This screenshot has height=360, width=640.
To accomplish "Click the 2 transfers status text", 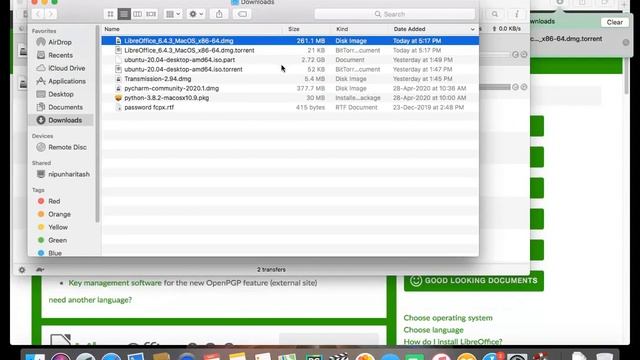I will point(271,270).
